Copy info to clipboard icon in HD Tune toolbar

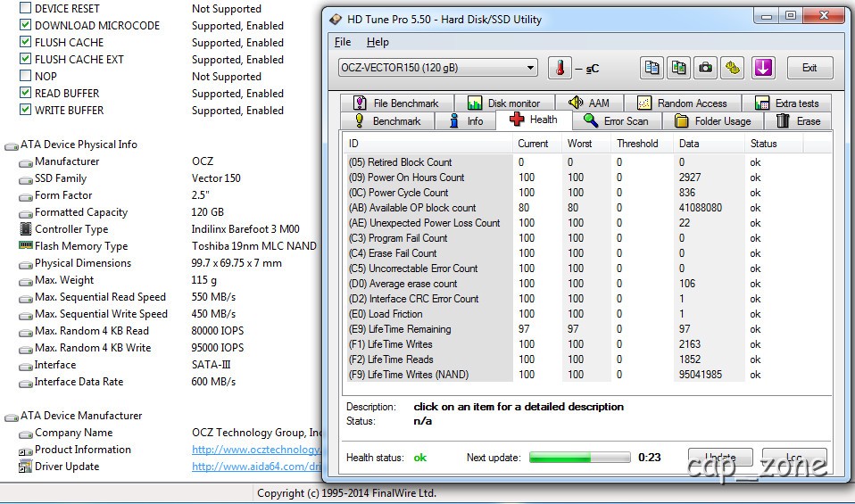point(652,68)
